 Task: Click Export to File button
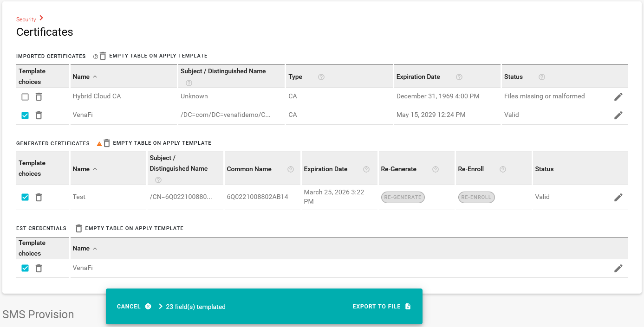(381, 307)
